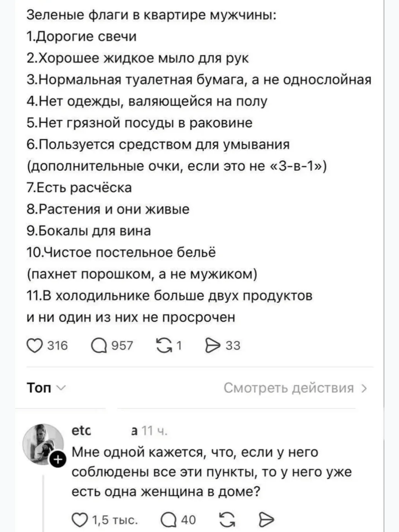Viewport: 399px width, 532px height.
Task: Follow the commenter using the plus badge
Action: coord(58,460)
